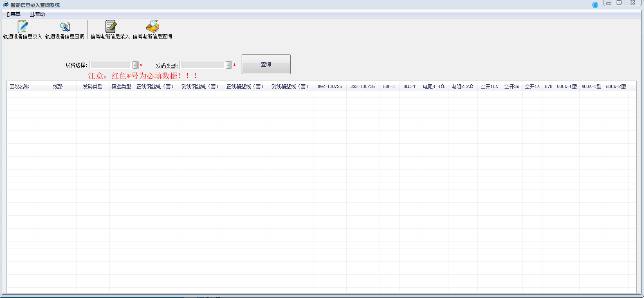Click the 600A-1型 column header
The width and height of the screenshot is (644, 298).
(592, 86)
